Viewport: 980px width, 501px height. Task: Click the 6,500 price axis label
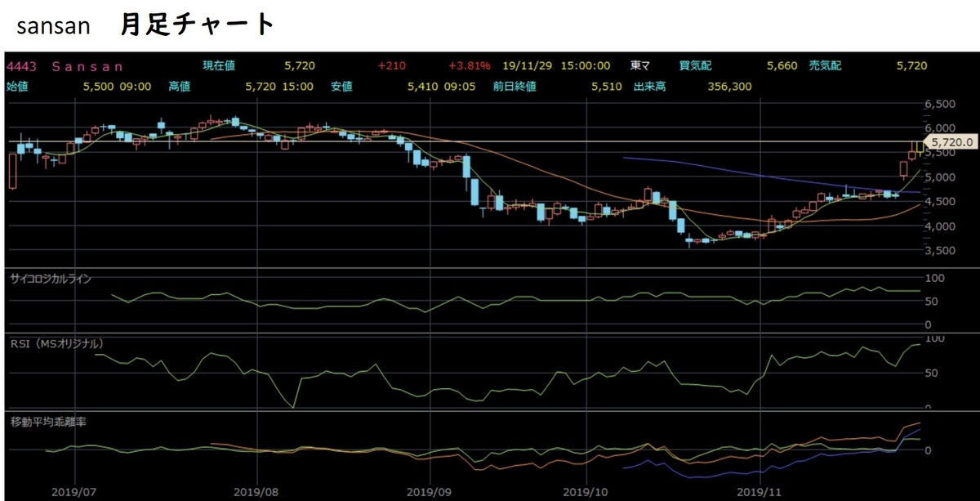click(x=939, y=105)
